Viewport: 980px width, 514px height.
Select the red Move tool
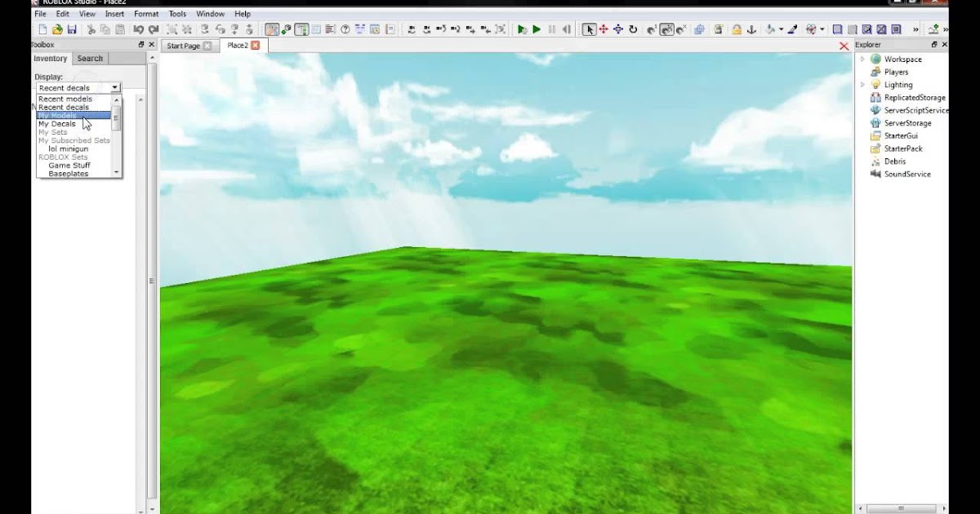tap(604, 29)
